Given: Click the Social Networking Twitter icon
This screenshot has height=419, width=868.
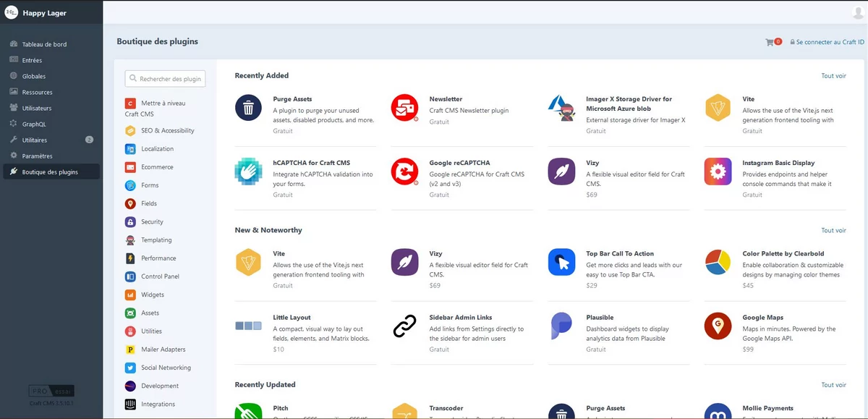Looking at the screenshot, I should [130, 368].
